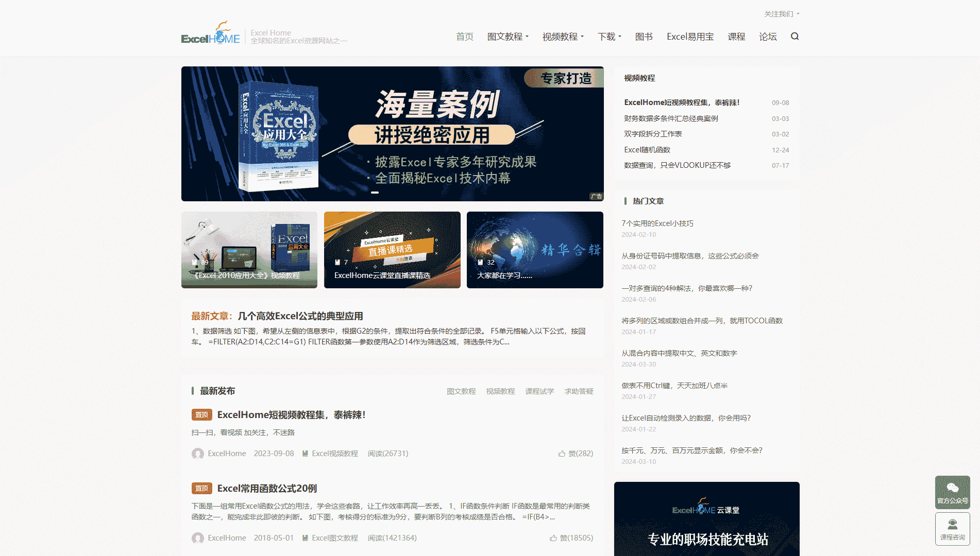Open 《Excel 2010应用大全》视频教程 thumbnail
Image resolution: width=980 pixels, height=556 pixels.
249,250
